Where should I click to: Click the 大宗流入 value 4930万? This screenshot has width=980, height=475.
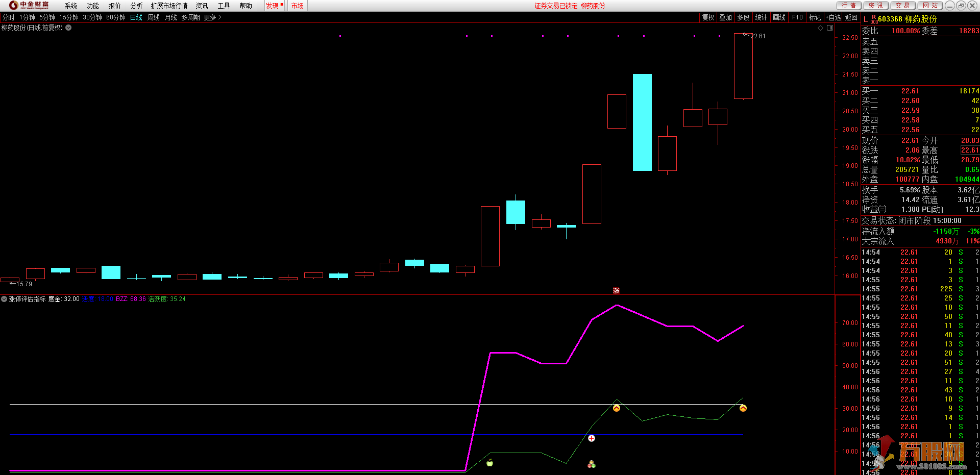click(947, 241)
